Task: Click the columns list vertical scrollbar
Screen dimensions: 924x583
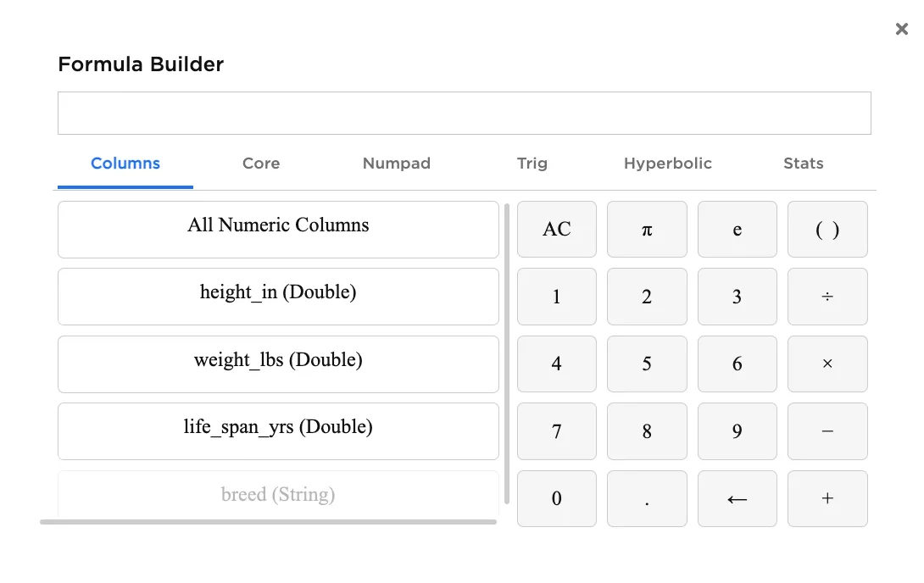Action: 506,356
